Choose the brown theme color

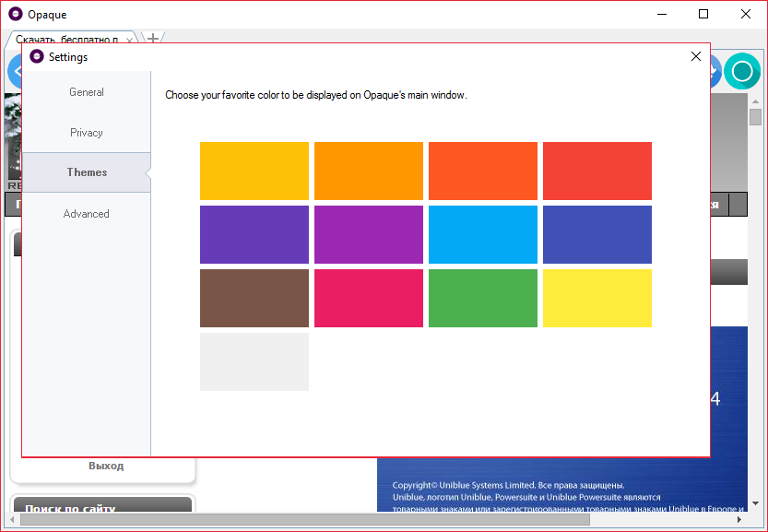(x=254, y=298)
